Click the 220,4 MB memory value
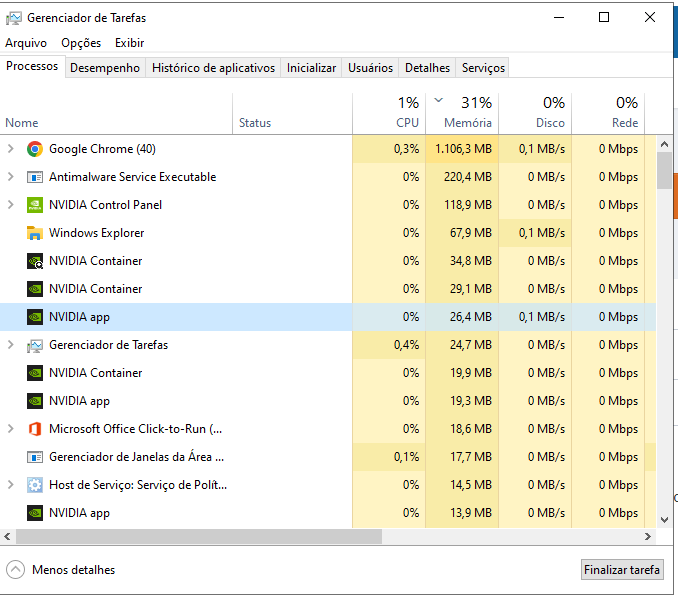The width and height of the screenshot is (678, 604). coord(467,177)
